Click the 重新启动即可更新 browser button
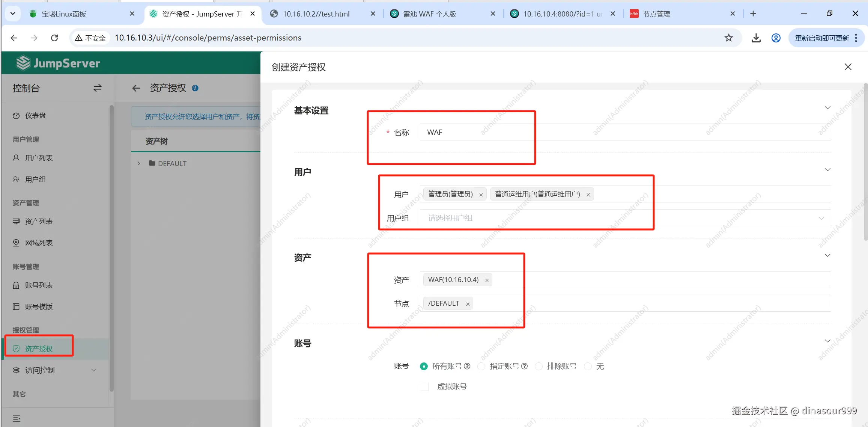868x427 pixels. [821, 38]
